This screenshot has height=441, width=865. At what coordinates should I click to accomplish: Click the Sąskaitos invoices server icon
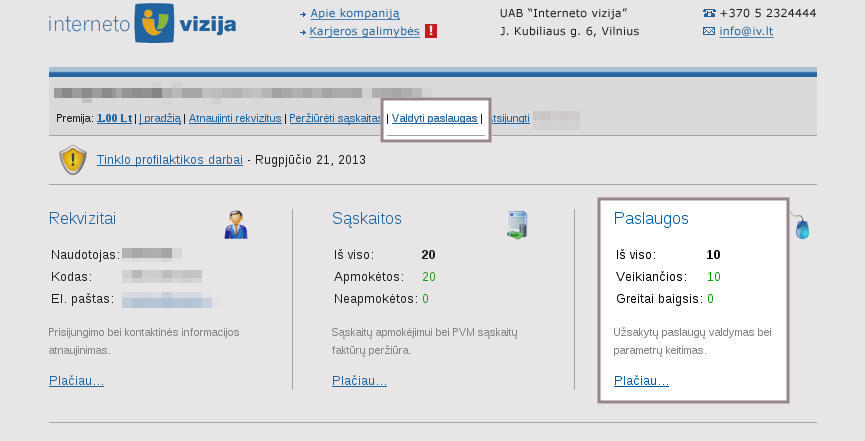[x=517, y=225]
